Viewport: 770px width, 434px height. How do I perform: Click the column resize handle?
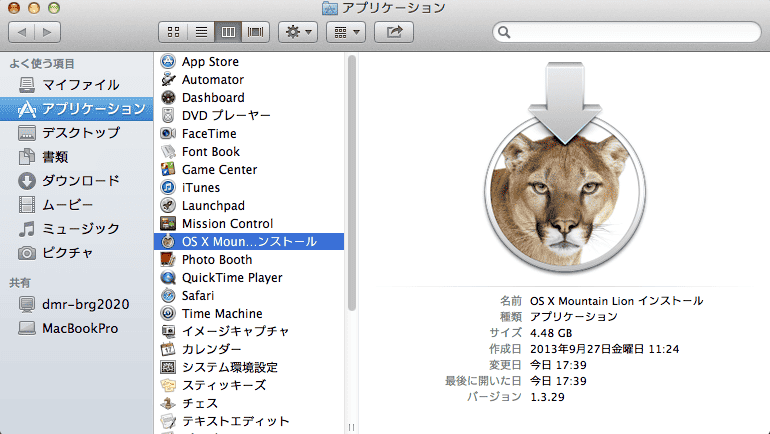pos(352,428)
